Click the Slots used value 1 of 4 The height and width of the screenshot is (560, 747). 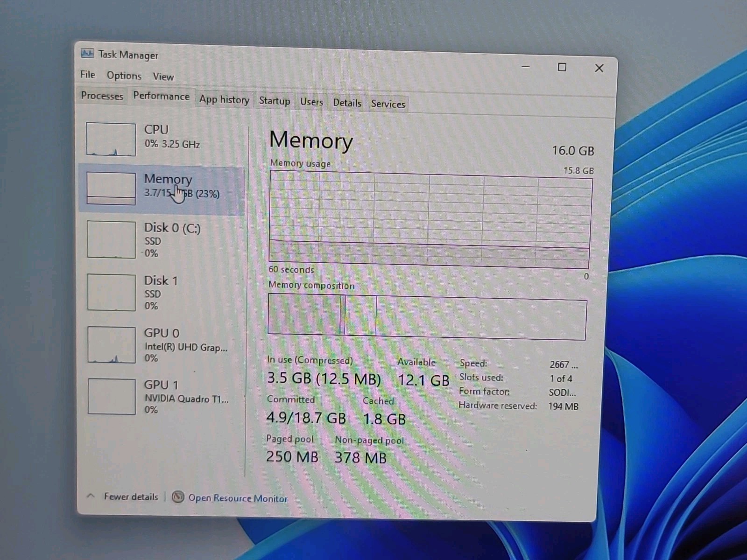[x=561, y=378]
